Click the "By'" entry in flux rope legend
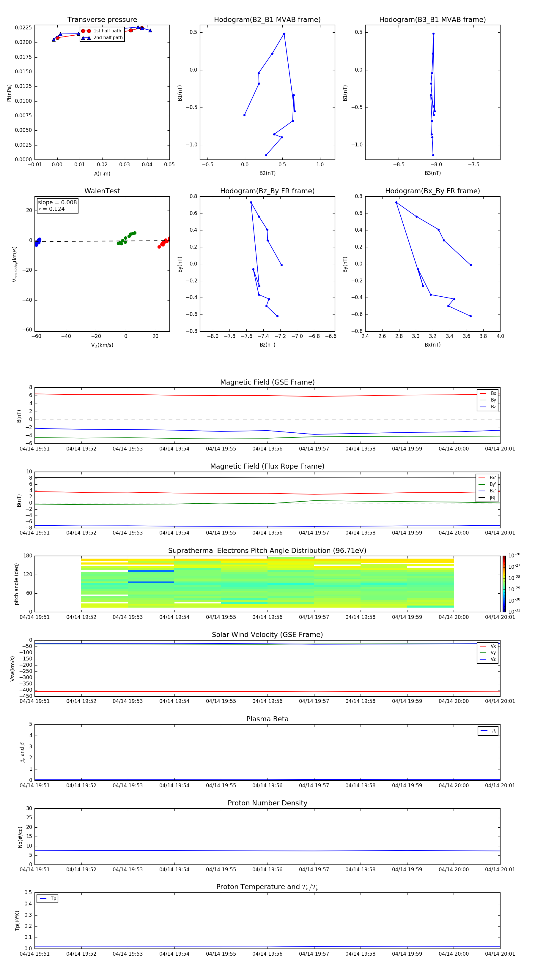This screenshot has width=535, height=980. tap(487, 484)
